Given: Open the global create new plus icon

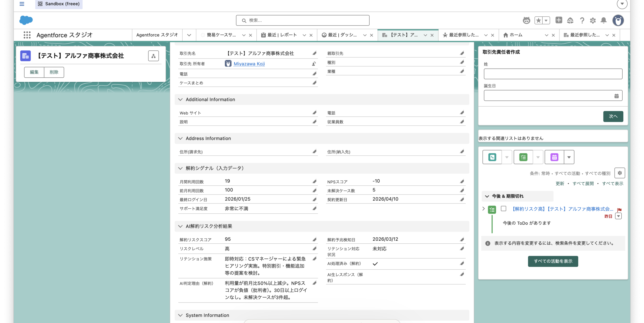Looking at the screenshot, I should click(559, 20).
